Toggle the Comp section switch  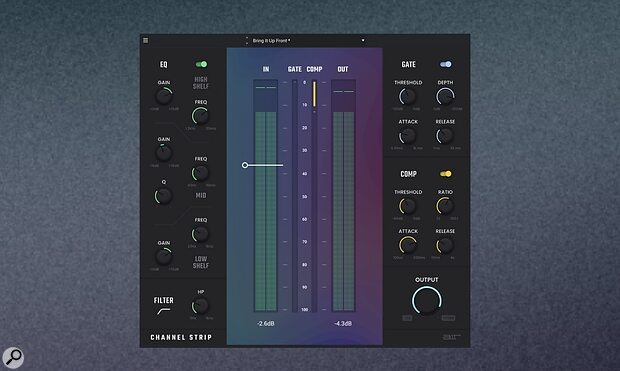coord(445,174)
